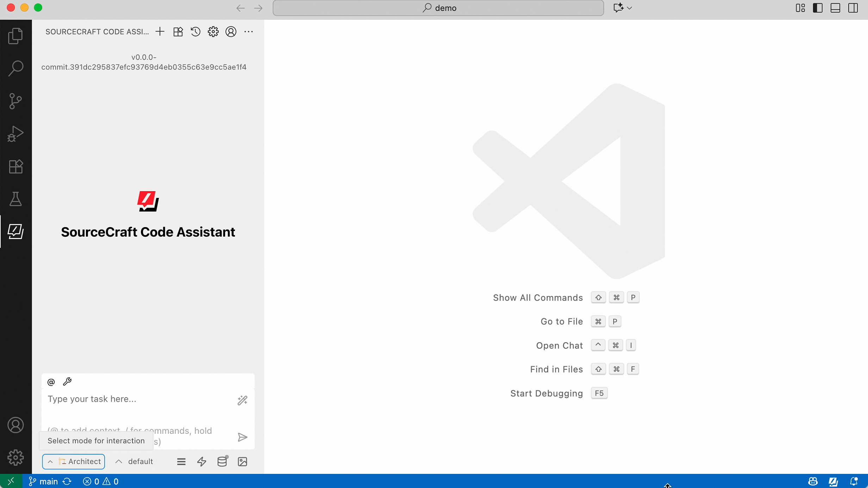Click the add image icon below input
Viewport: 868px width, 488px height.
[x=242, y=462]
